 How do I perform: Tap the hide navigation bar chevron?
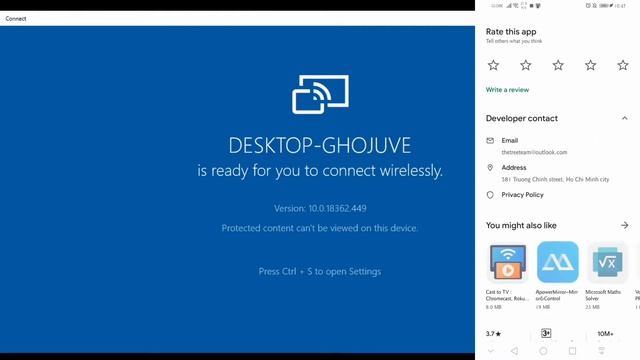[x=491, y=351]
